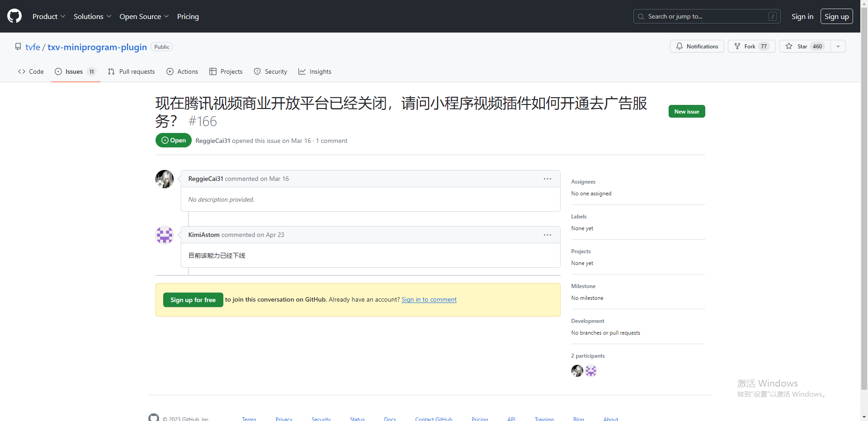Open the Product dropdown menu
This screenshot has width=868, height=421.
49,16
